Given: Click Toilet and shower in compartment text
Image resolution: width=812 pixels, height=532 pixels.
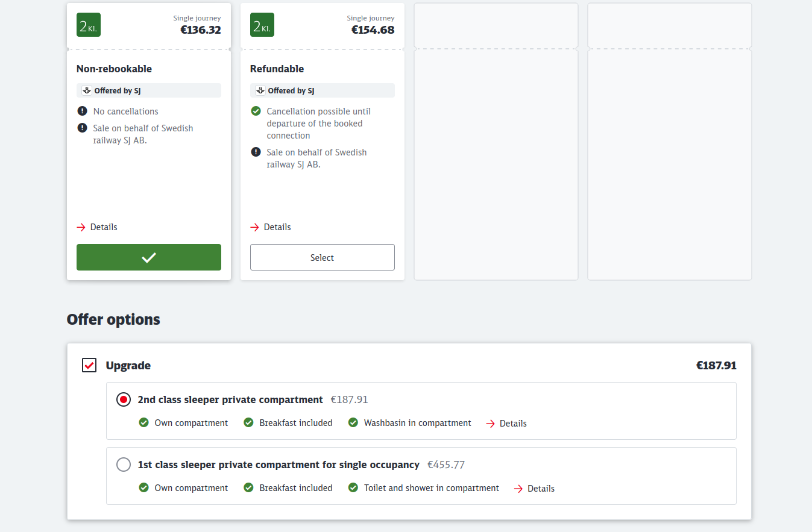Looking at the screenshot, I should pos(432,488).
